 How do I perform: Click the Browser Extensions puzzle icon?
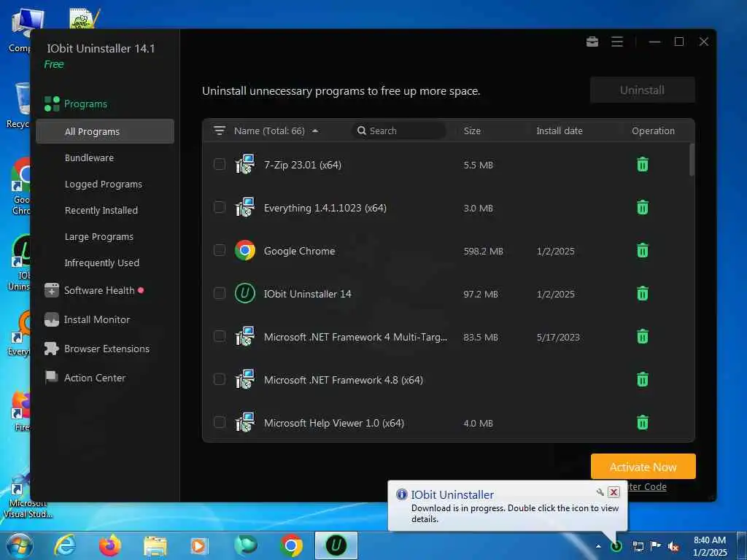click(x=52, y=349)
